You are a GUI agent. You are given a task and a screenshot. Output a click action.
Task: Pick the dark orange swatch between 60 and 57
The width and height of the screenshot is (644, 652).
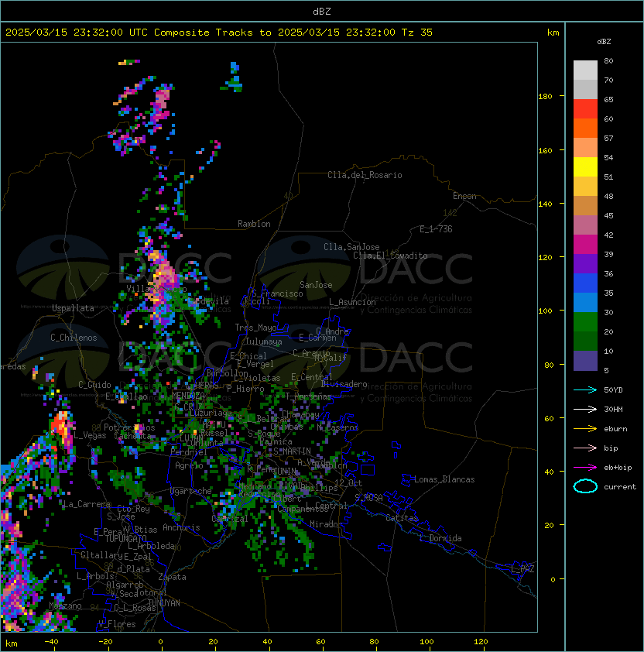(585, 129)
